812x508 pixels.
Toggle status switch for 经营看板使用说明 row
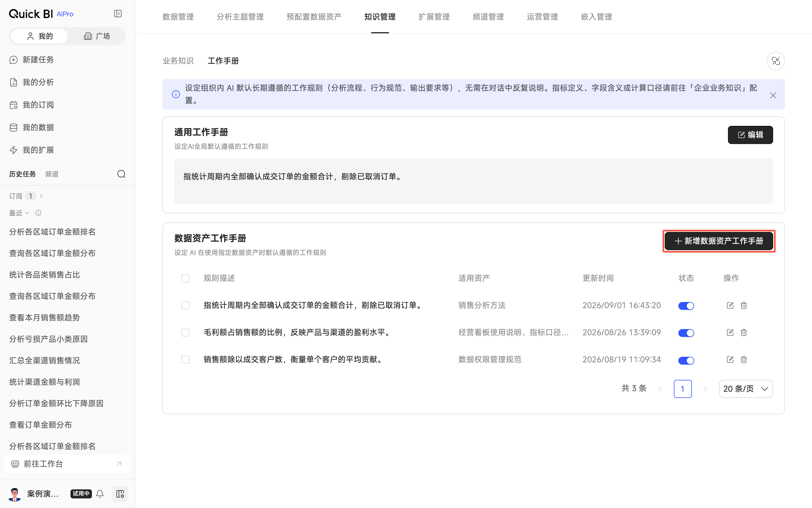[x=686, y=333]
